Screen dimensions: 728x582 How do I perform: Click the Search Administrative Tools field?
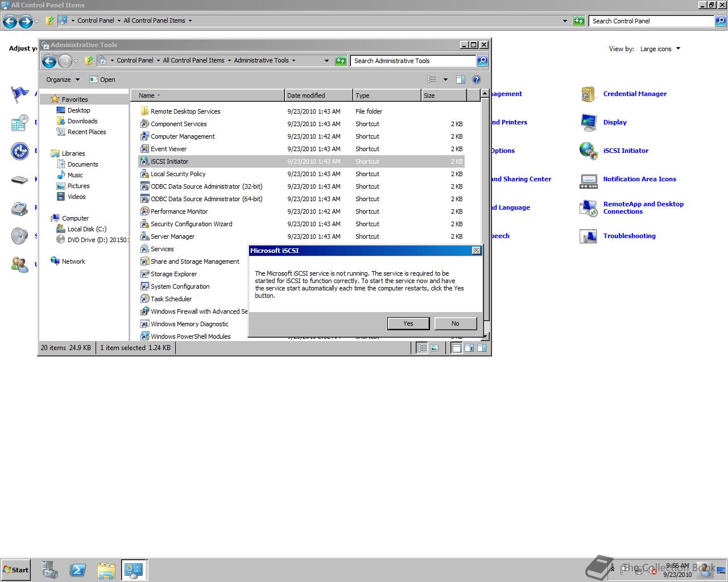(413, 61)
